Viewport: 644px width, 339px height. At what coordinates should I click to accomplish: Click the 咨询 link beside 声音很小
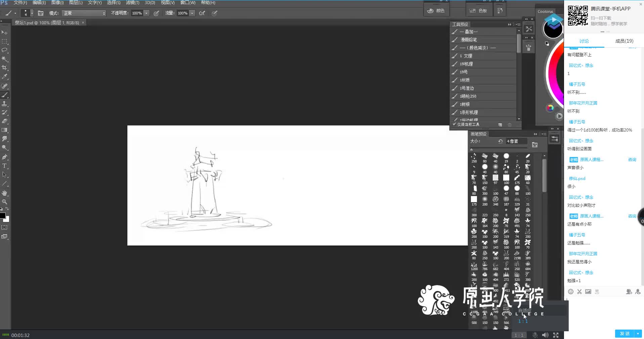pyautogui.click(x=632, y=159)
